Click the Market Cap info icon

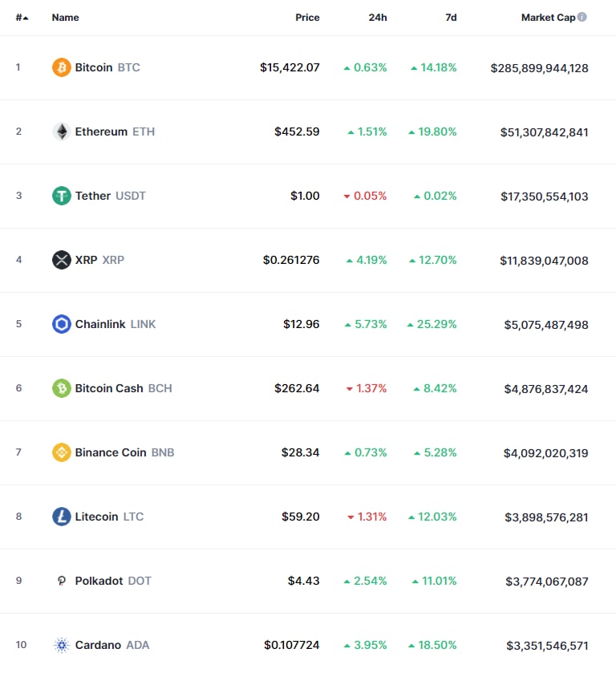point(582,17)
